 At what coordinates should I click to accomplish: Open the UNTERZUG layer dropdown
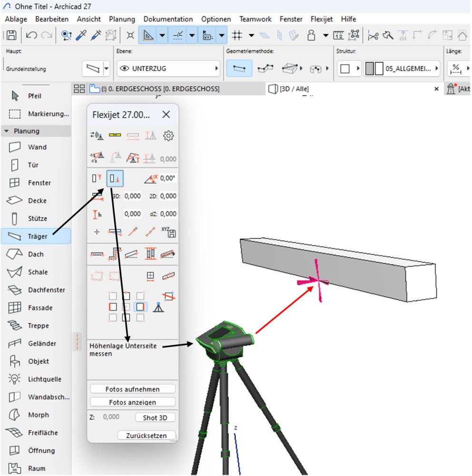pyautogui.click(x=168, y=68)
